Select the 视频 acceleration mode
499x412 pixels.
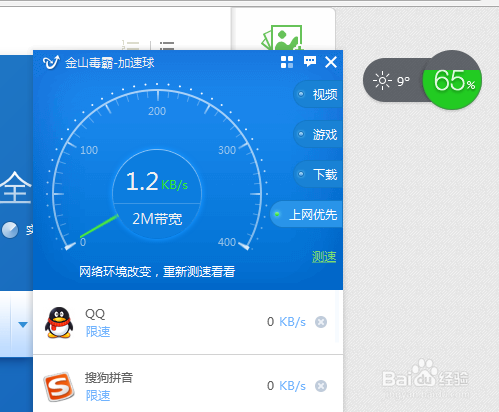tap(318, 94)
